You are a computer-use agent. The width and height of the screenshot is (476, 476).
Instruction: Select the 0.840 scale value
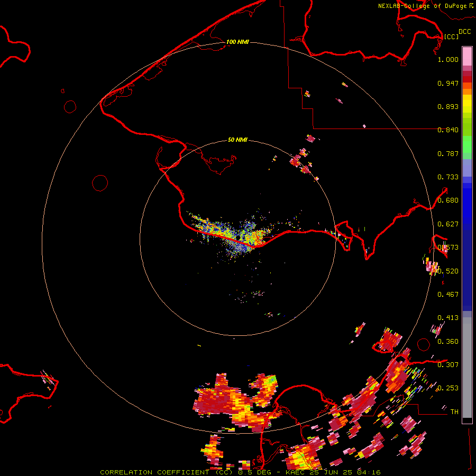448,130
